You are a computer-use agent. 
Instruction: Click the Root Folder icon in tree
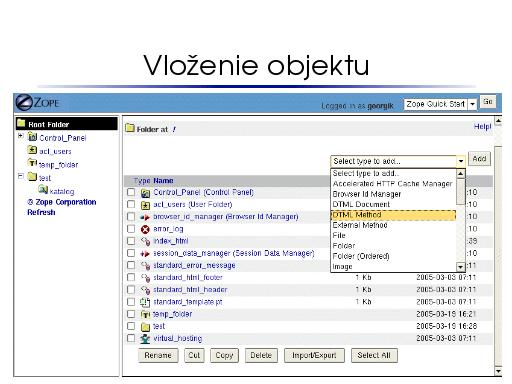pyautogui.click(x=21, y=123)
